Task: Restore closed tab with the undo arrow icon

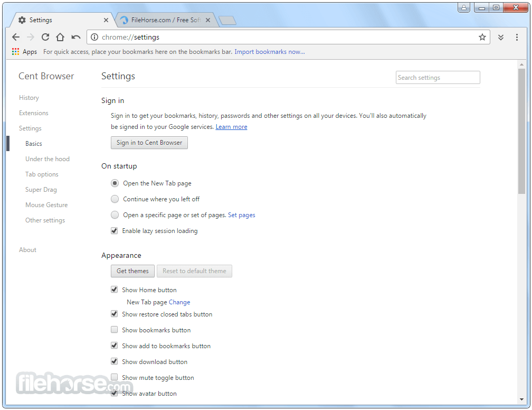Action: click(x=75, y=37)
